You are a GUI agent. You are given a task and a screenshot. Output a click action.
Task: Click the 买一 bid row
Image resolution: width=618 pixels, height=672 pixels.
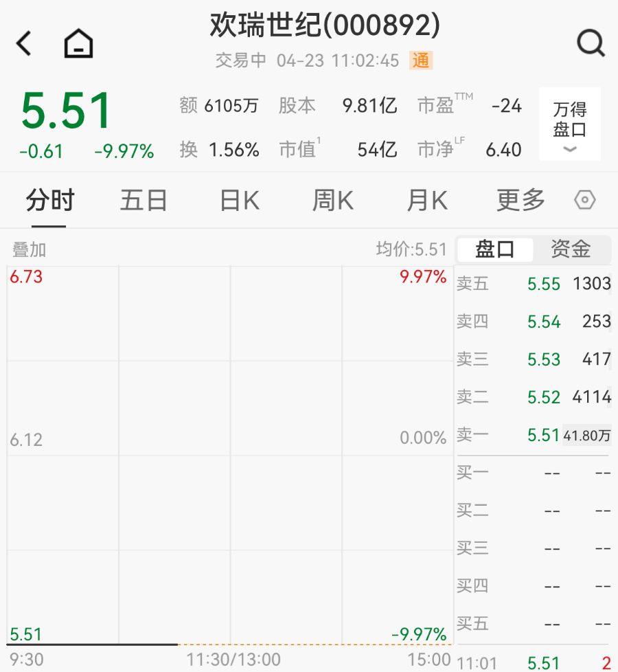tap(534, 473)
